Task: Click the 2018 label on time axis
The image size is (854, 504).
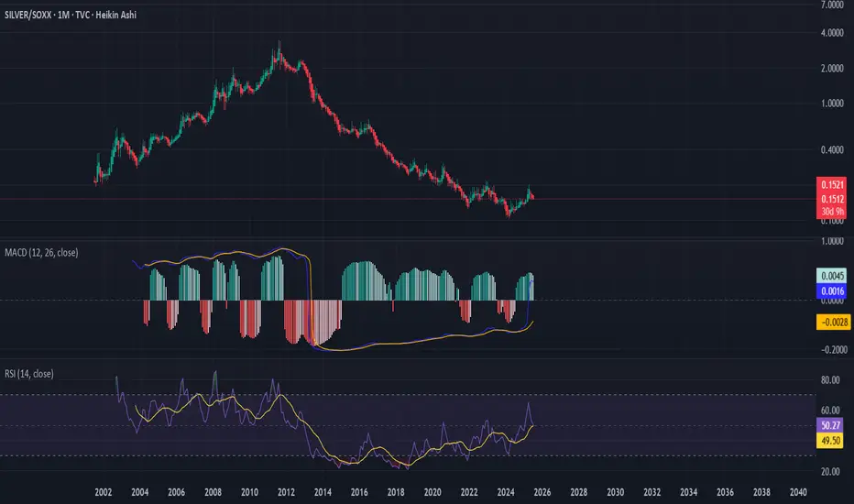Action: 396,493
